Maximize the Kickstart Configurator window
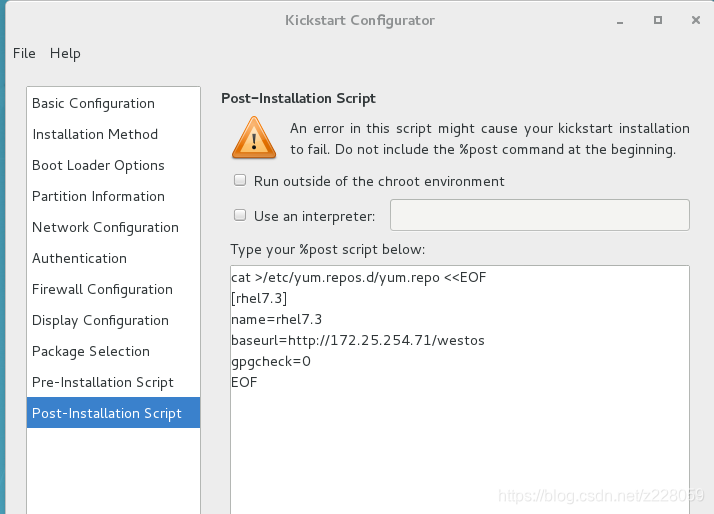The height and width of the screenshot is (514, 714). pos(658,20)
